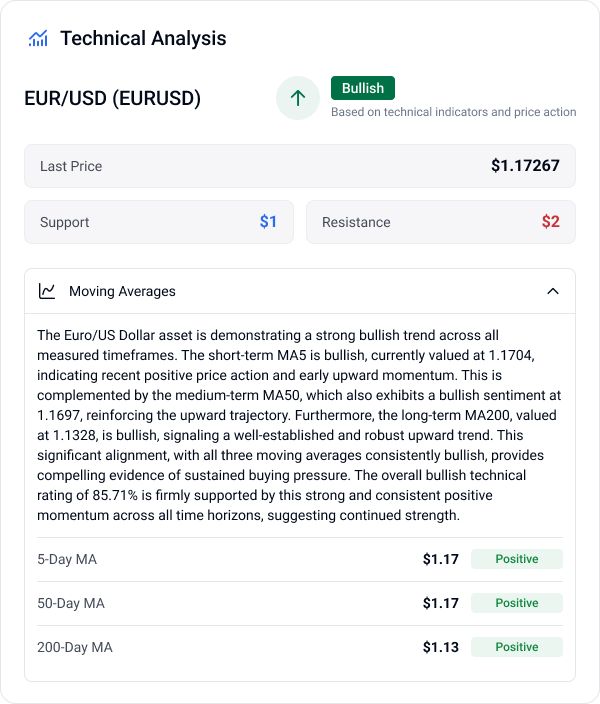Click the 5-Day MA row label
The height and width of the screenshot is (704, 600).
[69, 559]
